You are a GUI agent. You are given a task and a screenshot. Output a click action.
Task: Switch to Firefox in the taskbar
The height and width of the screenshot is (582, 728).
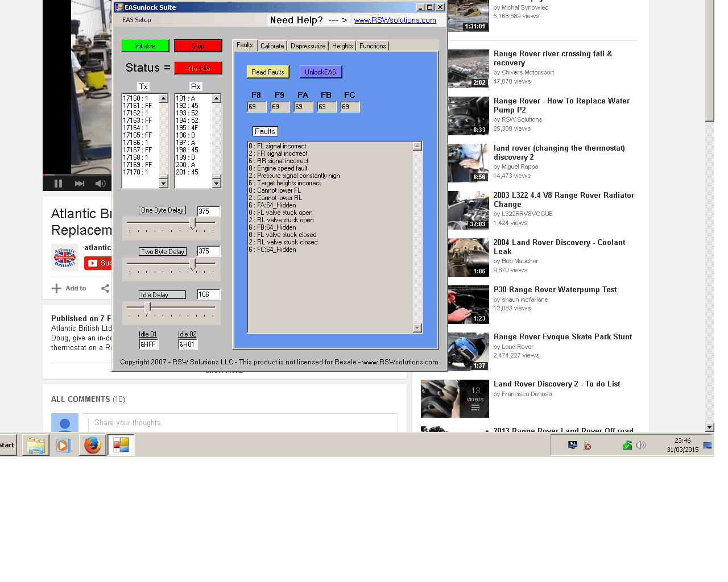[x=92, y=445]
